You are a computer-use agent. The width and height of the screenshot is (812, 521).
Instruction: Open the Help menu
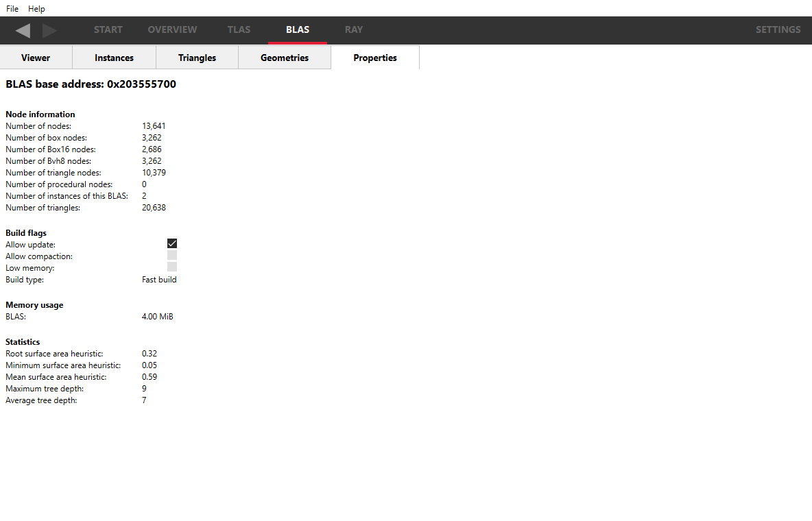(x=36, y=9)
